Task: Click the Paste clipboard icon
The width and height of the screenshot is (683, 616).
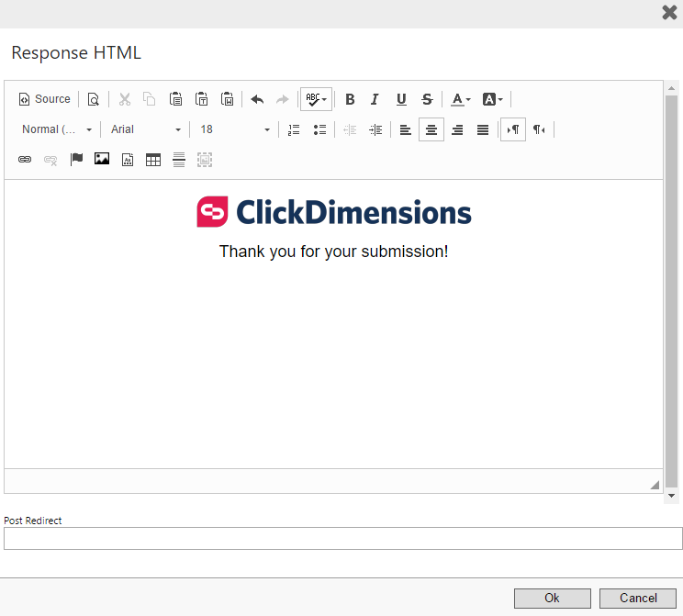Action: (175, 99)
